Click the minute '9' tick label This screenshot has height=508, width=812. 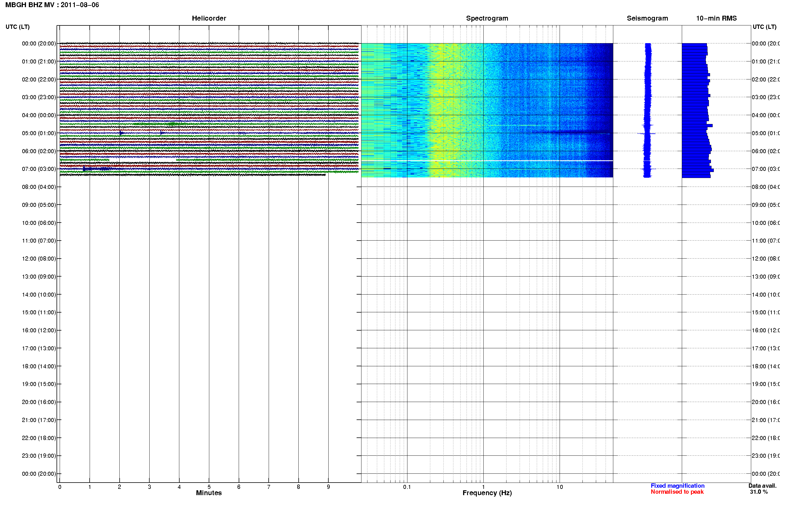pyautogui.click(x=328, y=487)
